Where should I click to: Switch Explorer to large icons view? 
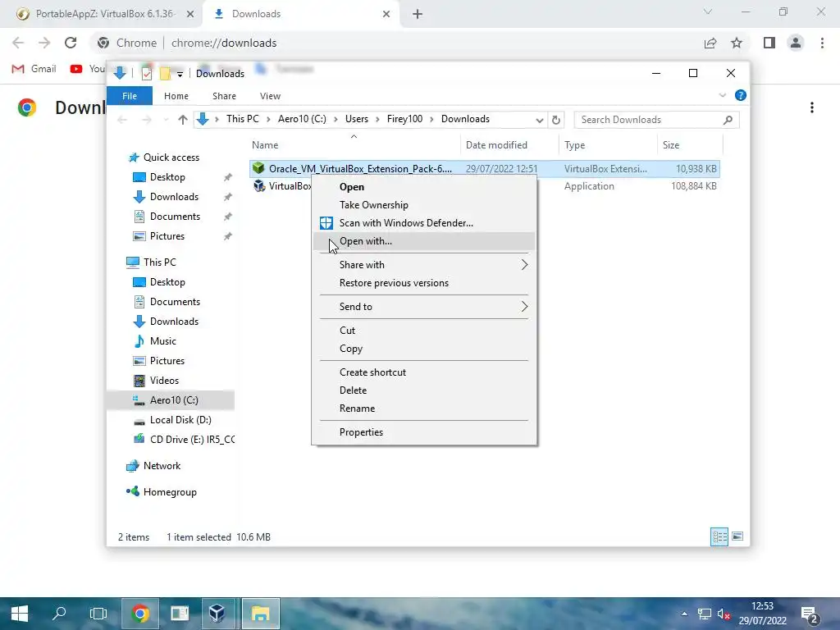(737, 536)
